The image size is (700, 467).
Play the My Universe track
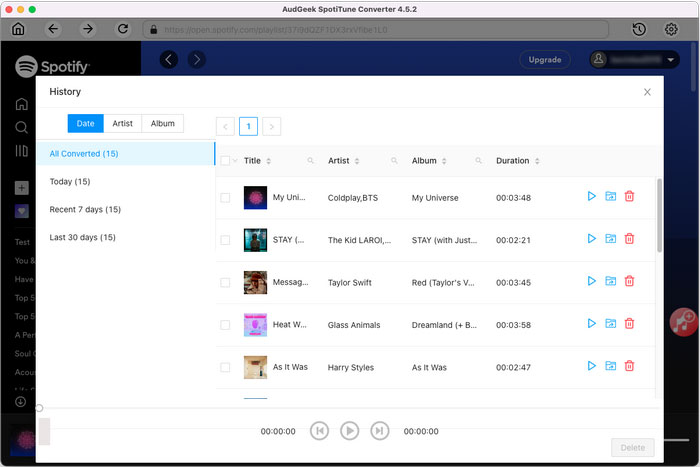(592, 196)
